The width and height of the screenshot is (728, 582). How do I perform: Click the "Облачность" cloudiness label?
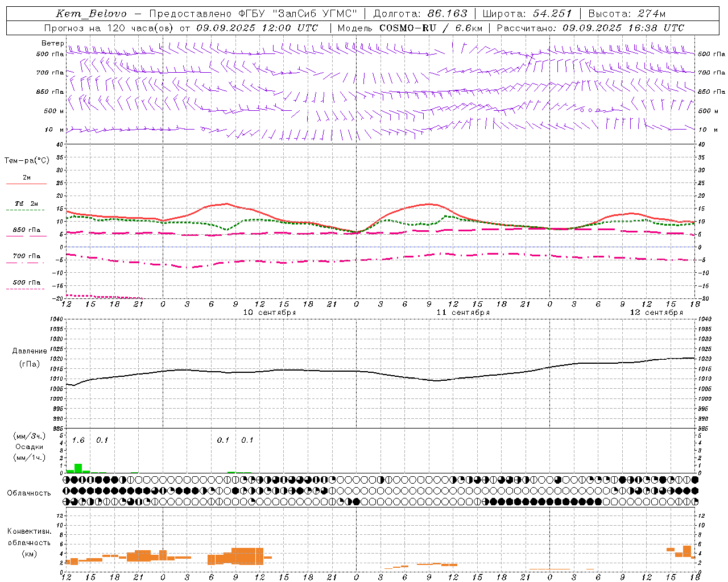pos(29,493)
